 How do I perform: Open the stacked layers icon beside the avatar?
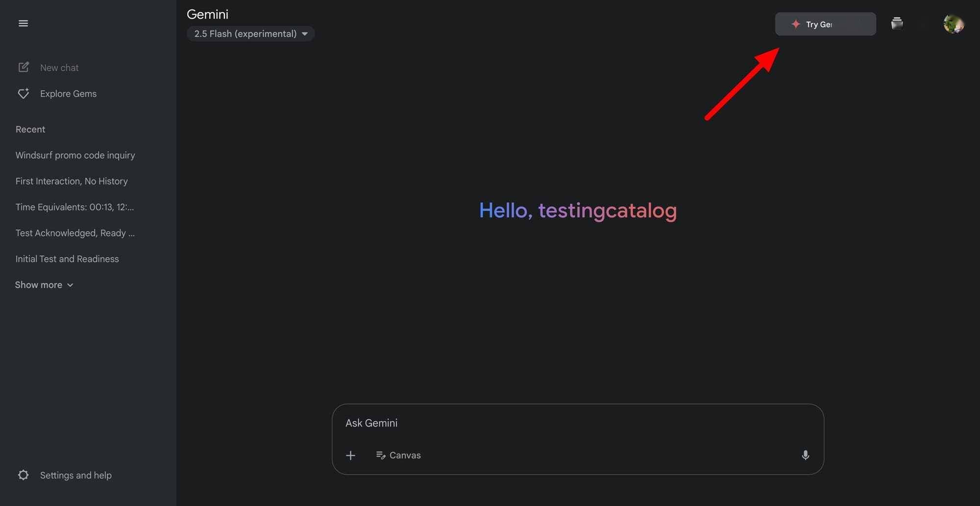tap(897, 24)
